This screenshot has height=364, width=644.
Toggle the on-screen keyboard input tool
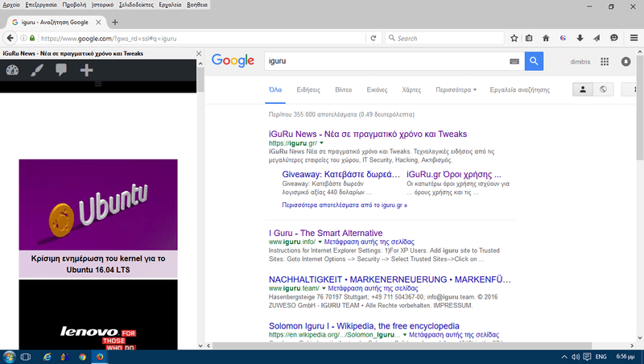pyautogui.click(x=514, y=61)
